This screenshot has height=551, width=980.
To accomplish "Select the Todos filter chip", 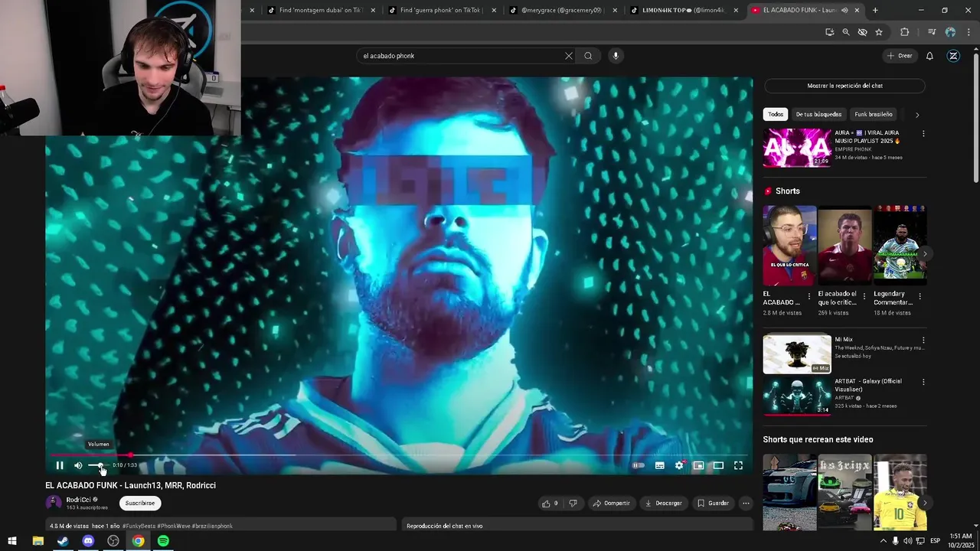I will click(776, 114).
